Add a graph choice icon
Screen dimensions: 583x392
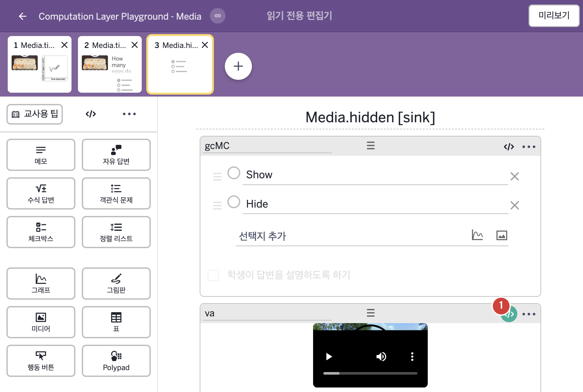[x=477, y=235]
